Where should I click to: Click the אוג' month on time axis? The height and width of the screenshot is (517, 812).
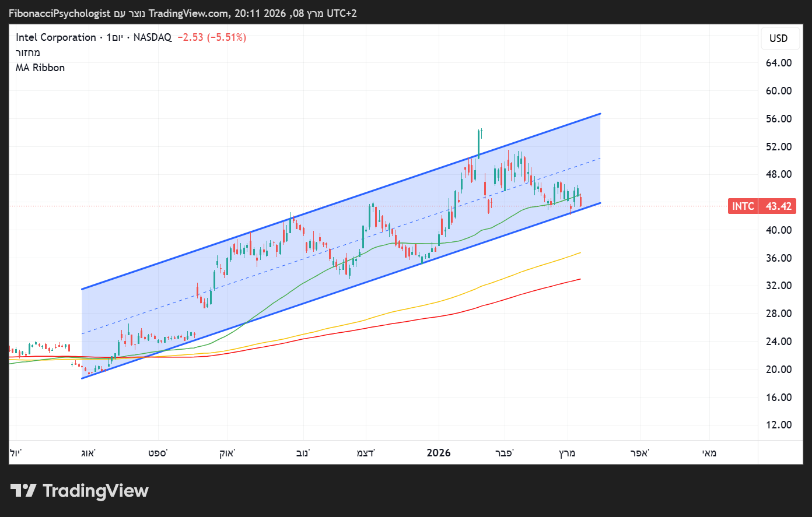88,453
